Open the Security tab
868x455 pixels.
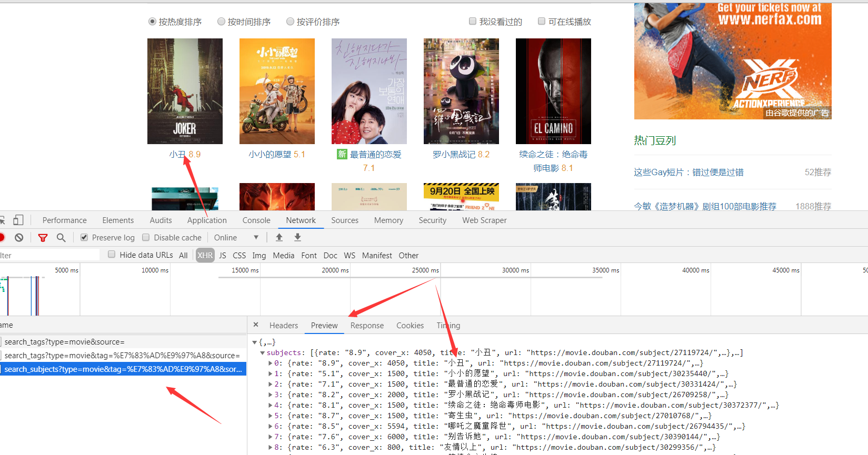[433, 220]
